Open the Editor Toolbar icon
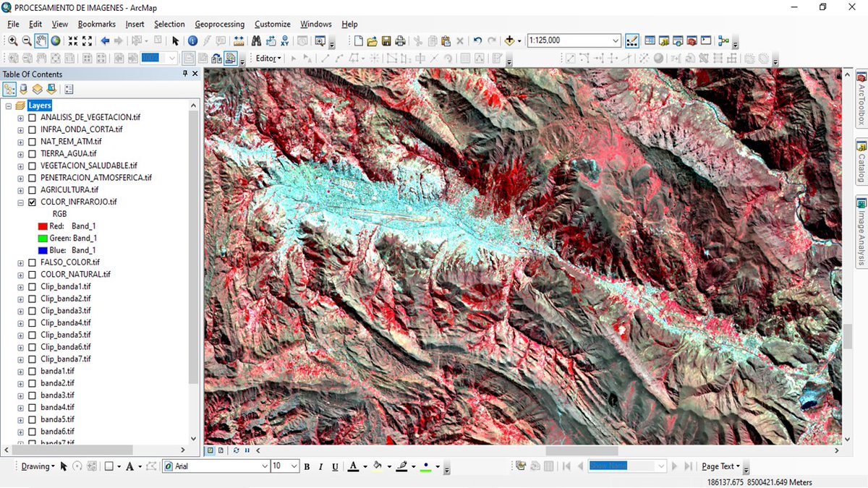 [x=631, y=40]
